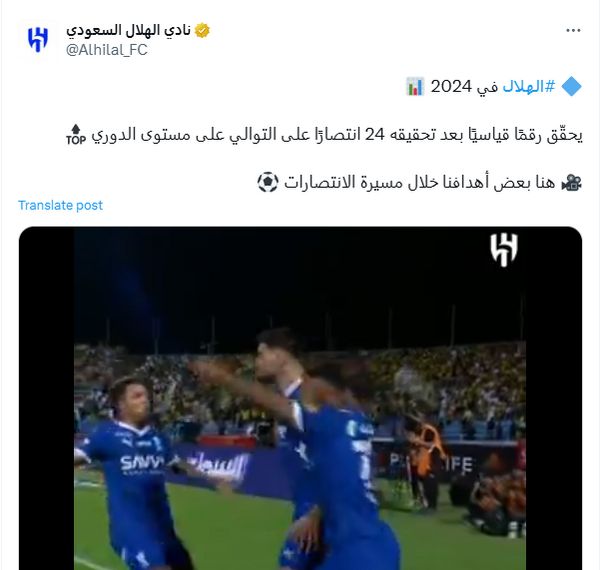Click the Al Hilal logo watermark in video
The width and height of the screenshot is (600, 570).
click(x=504, y=250)
